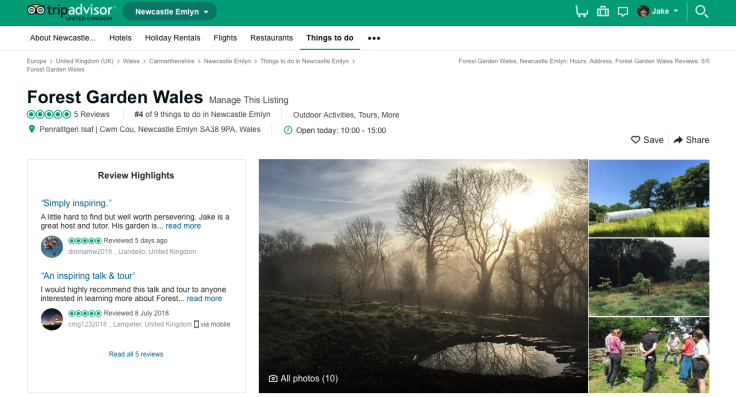The image size is (736, 397).
Task: Click cmg1232018 username
Action: pos(87,324)
